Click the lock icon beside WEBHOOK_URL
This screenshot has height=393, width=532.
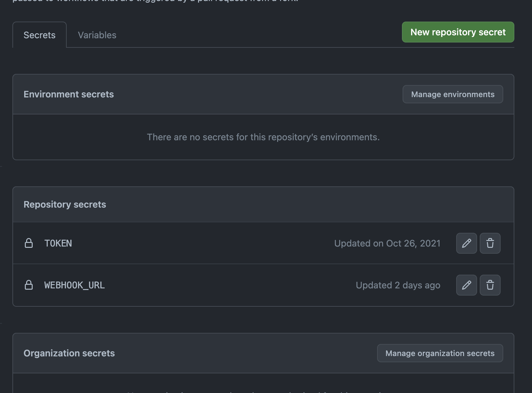(29, 285)
